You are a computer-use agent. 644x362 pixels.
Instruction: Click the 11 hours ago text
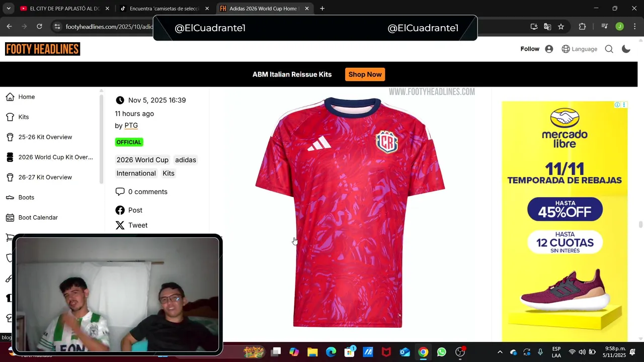click(x=134, y=114)
